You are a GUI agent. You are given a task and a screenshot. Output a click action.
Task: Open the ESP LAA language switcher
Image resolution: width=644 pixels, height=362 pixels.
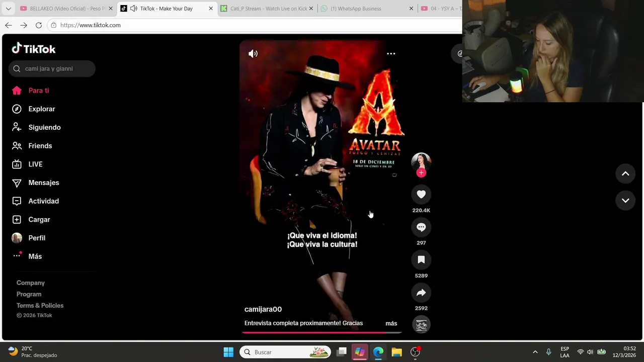pos(565,352)
